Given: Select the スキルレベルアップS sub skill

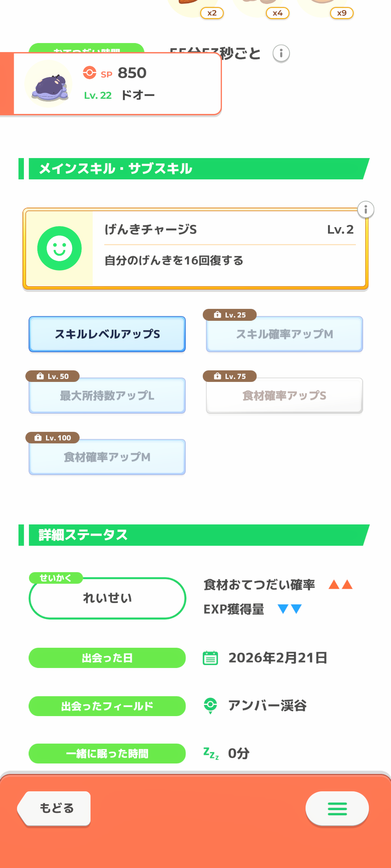Looking at the screenshot, I should tap(107, 334).
